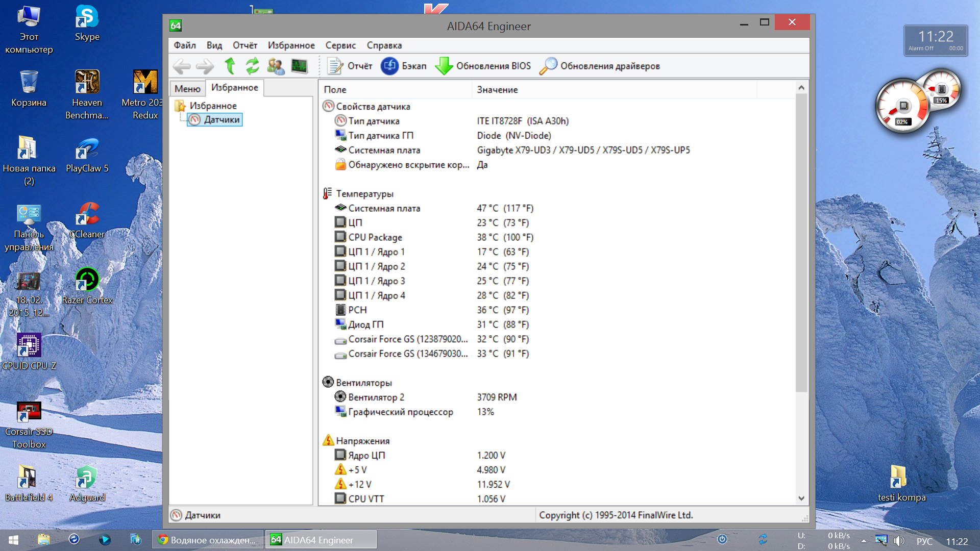Open the Сервис menu
This screenshot has width=980, height=551.
340,45
